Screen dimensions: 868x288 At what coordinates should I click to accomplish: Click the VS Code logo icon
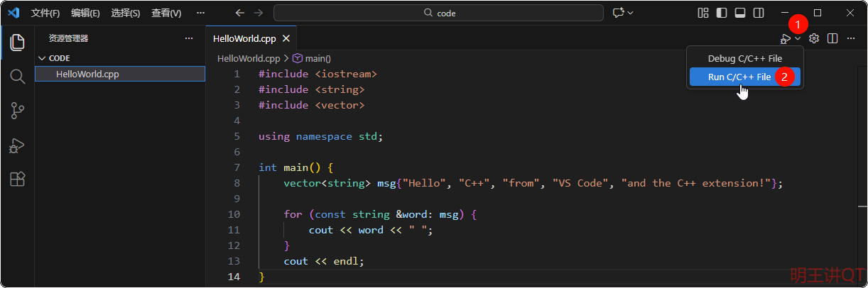point(13,13)
